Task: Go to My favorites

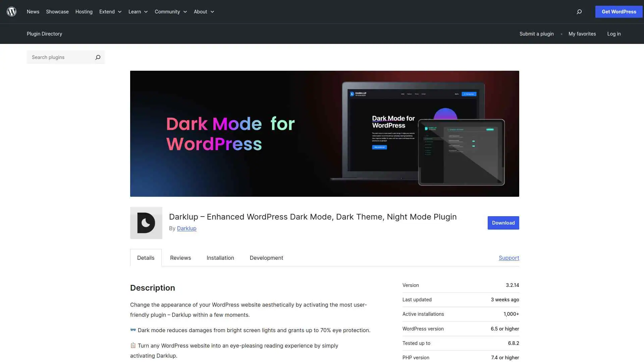Action: click(582, 34)
